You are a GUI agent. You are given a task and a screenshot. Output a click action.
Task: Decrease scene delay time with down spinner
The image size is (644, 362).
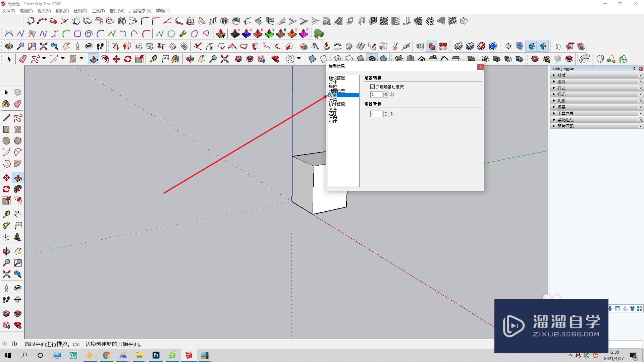tap(386, 116)
